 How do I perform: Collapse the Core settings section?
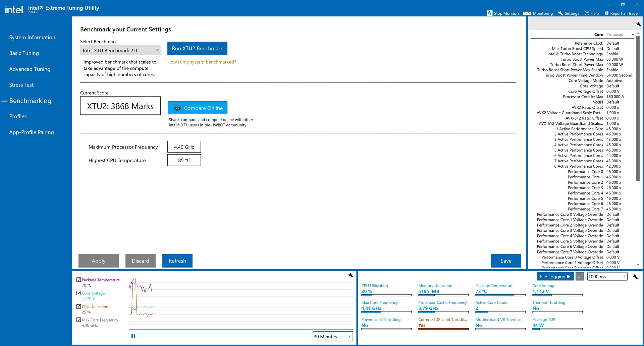633,35
